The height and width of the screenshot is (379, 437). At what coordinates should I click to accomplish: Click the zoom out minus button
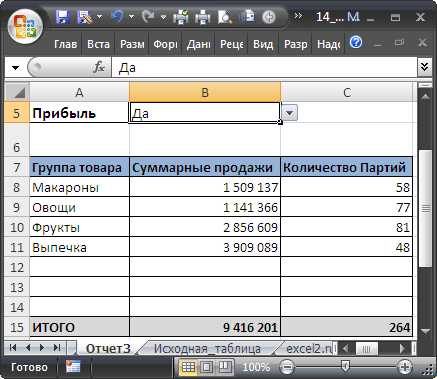click(x=286, y=367)
